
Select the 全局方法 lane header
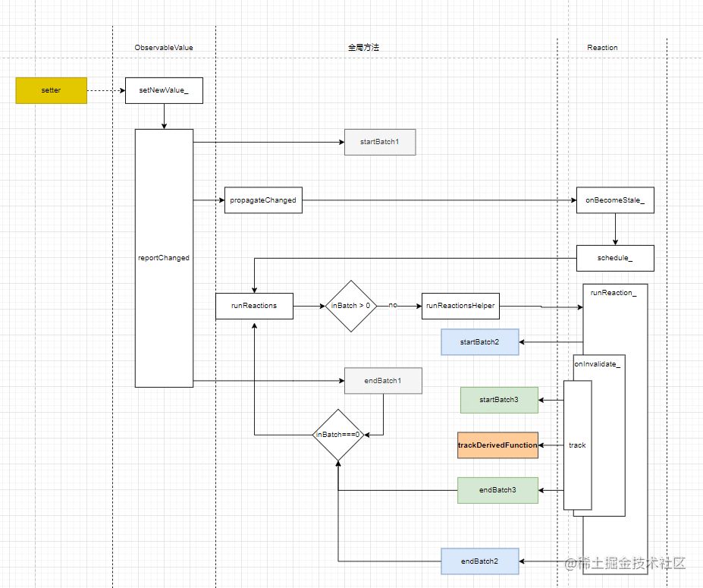click(x=363, y=48)
